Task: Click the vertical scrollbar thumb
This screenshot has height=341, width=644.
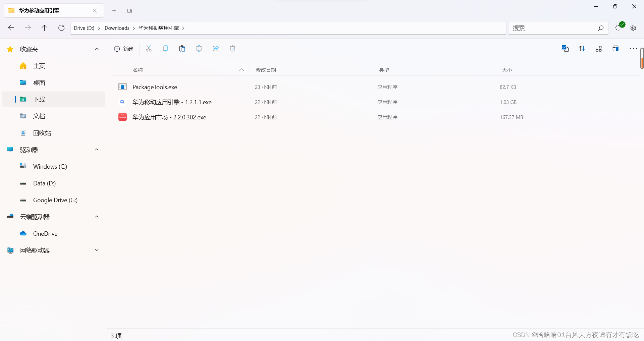Action: pos(642,59)
